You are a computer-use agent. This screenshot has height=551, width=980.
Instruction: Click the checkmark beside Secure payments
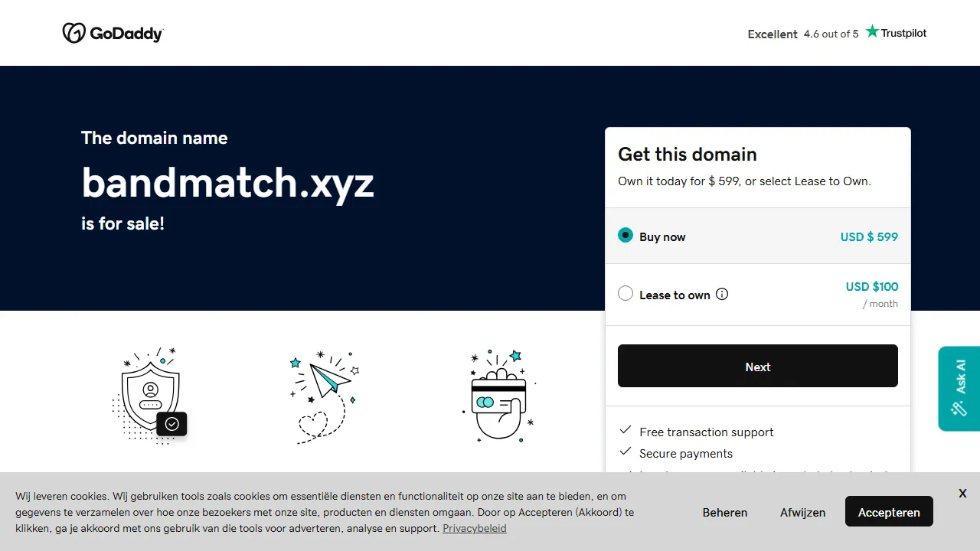[x=626, y=452]
